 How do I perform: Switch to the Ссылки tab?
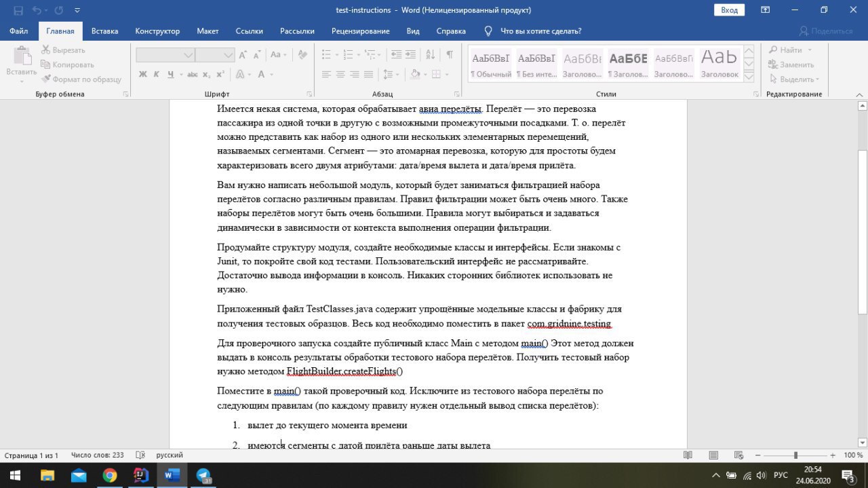[249, 31]
